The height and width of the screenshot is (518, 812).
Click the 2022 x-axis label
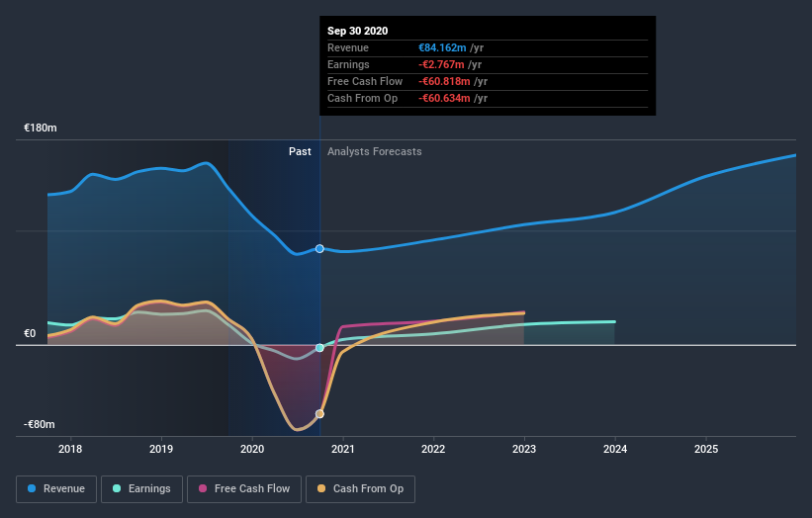click(x=433, y=449)
